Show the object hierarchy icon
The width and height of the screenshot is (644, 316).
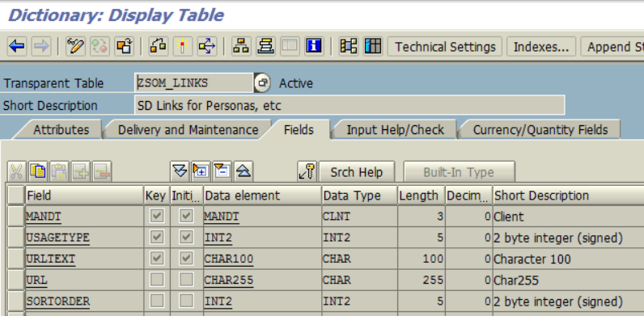pyautogui.click(x=241, y=46)
